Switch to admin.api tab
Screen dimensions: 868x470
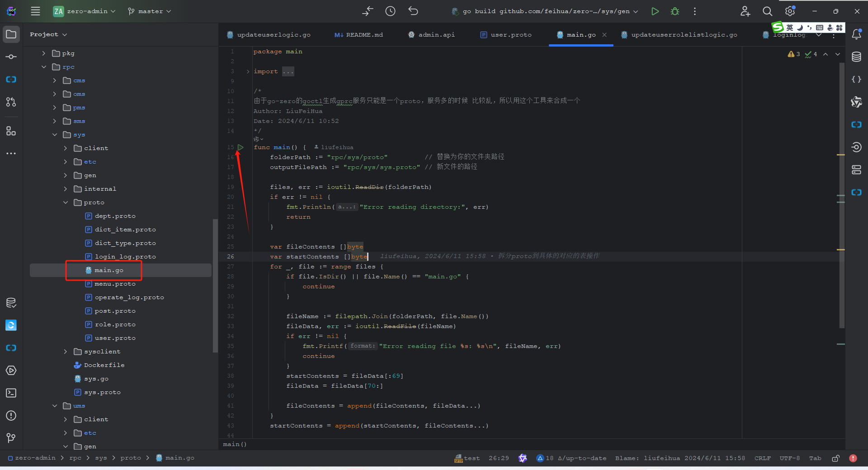(432, 35)
